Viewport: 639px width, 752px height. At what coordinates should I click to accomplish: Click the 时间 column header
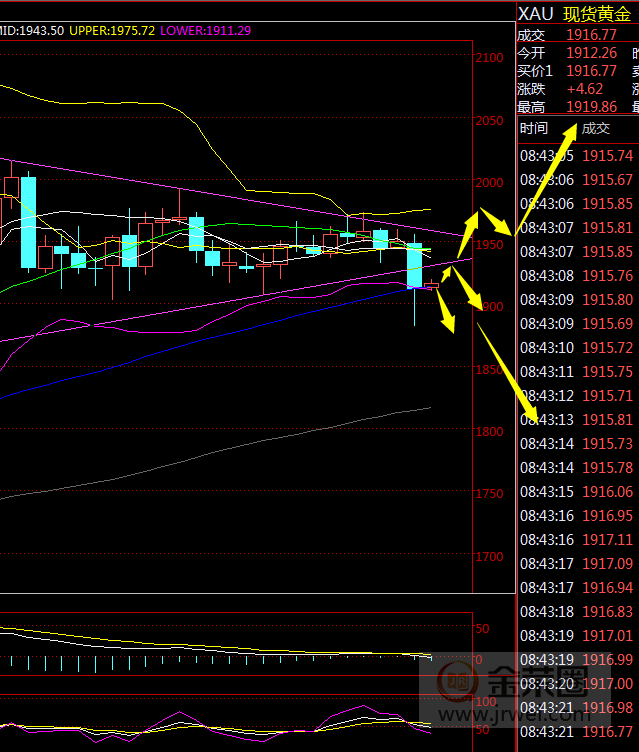click(534, 128)
